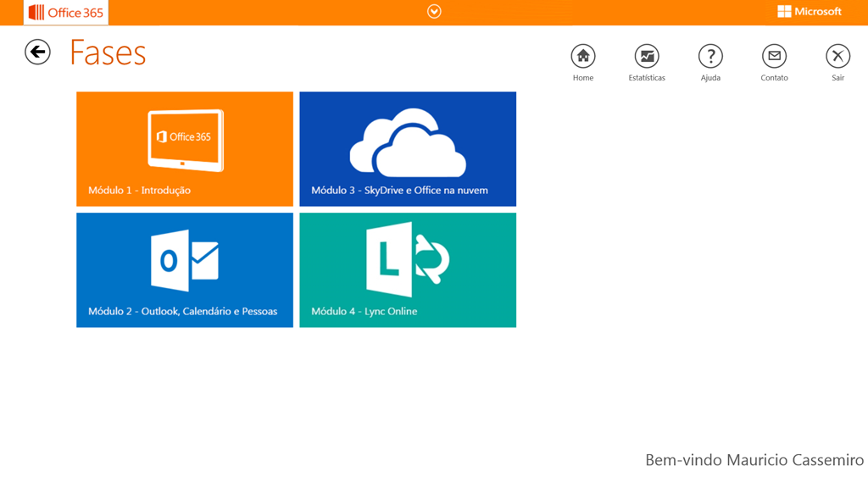Expand the top bar chevron down

434,12
